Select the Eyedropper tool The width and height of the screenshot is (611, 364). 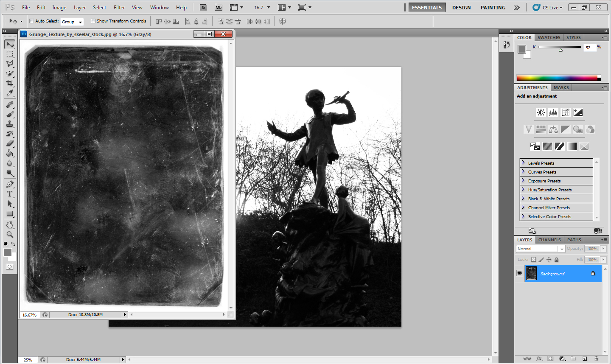tap(10, 93)
